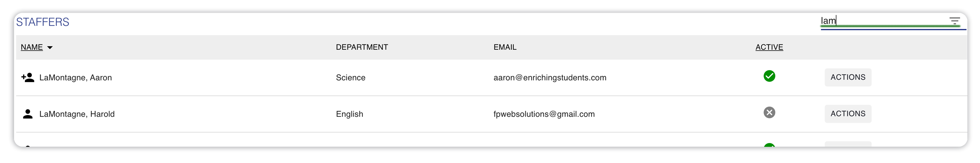Open ACTIONS menu for Aaron LaMontagne
The image size is (980, 163).
848,77
